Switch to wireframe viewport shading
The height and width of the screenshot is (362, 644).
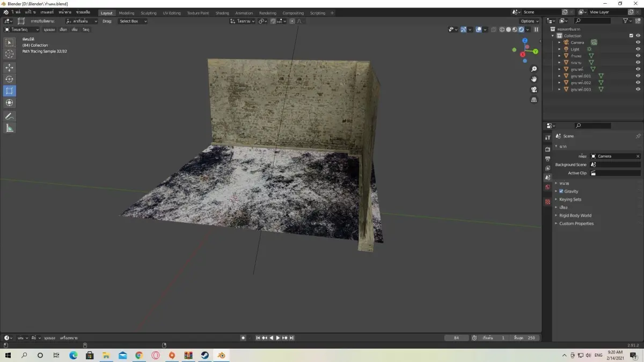click(502, 29)
